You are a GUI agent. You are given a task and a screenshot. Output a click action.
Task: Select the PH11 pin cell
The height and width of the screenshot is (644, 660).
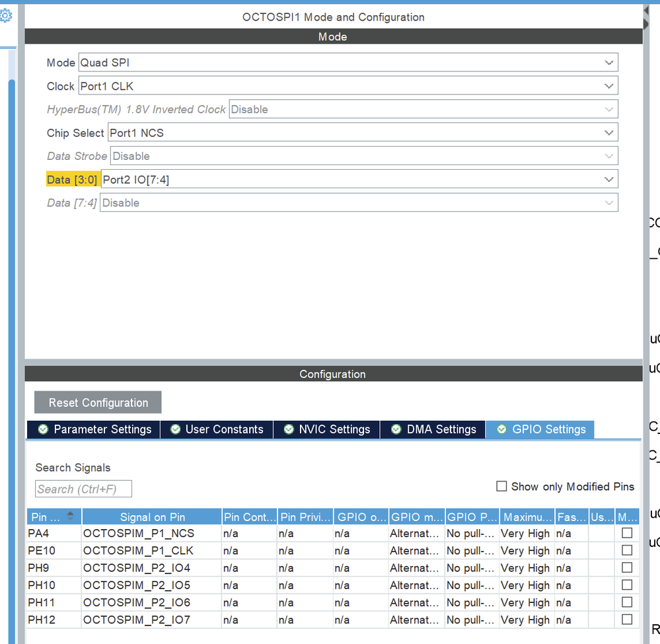[54, 602]
